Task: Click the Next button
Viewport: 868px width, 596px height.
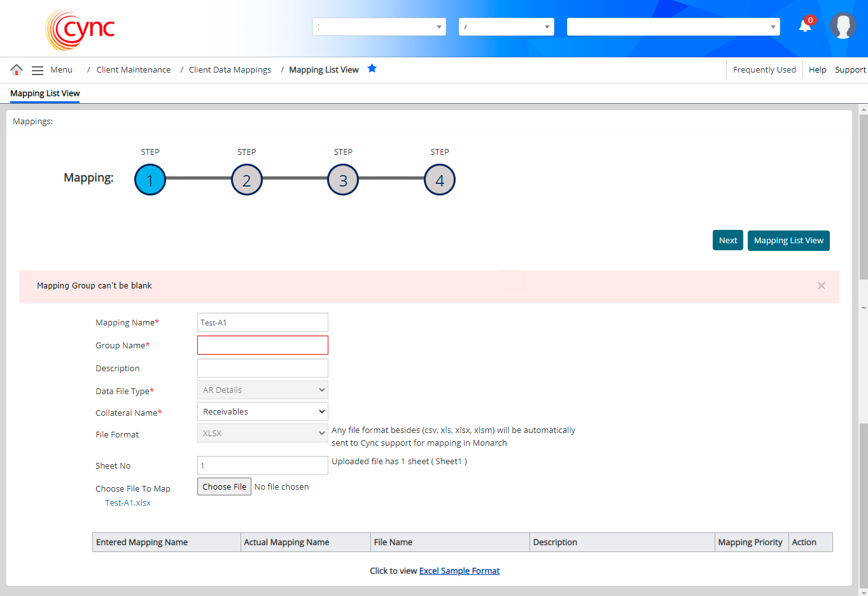Action: click(x=727, y=241)
